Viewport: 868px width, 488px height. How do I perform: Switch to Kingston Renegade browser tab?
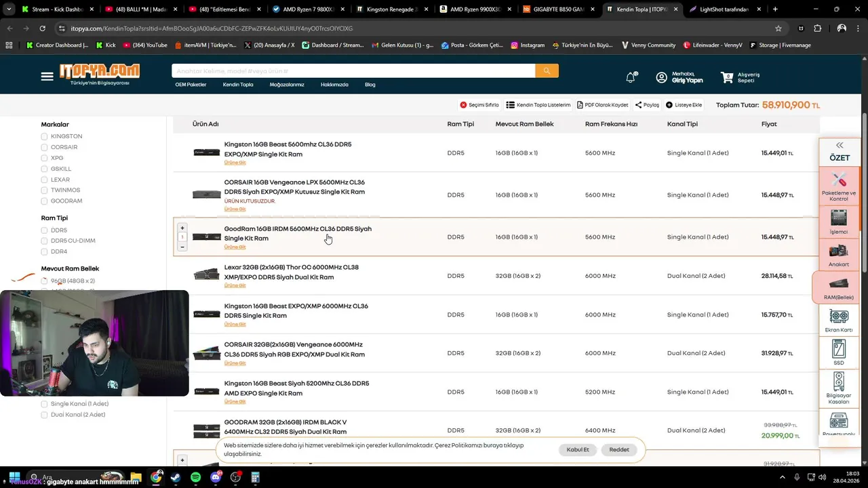tap(391, 9)
